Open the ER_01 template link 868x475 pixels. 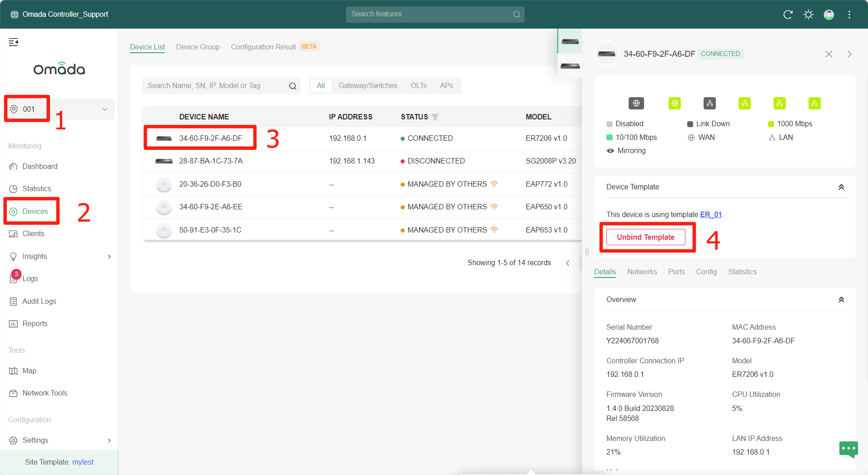click(x=711, y=214)
